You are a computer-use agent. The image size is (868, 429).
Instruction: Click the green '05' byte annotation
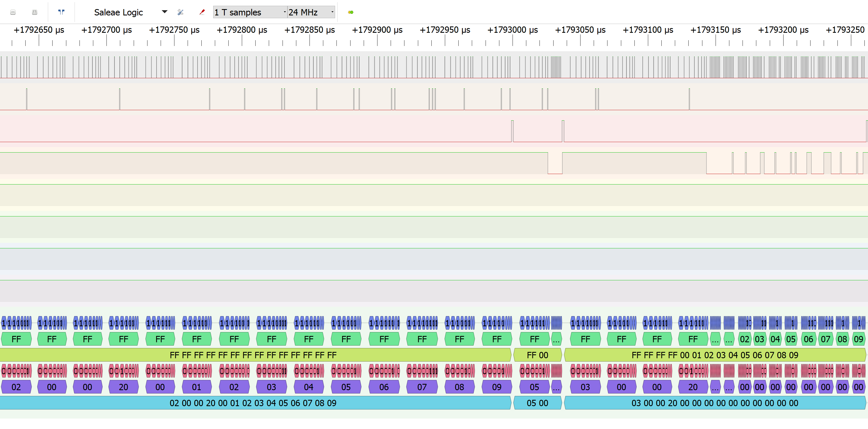[791, 339]
